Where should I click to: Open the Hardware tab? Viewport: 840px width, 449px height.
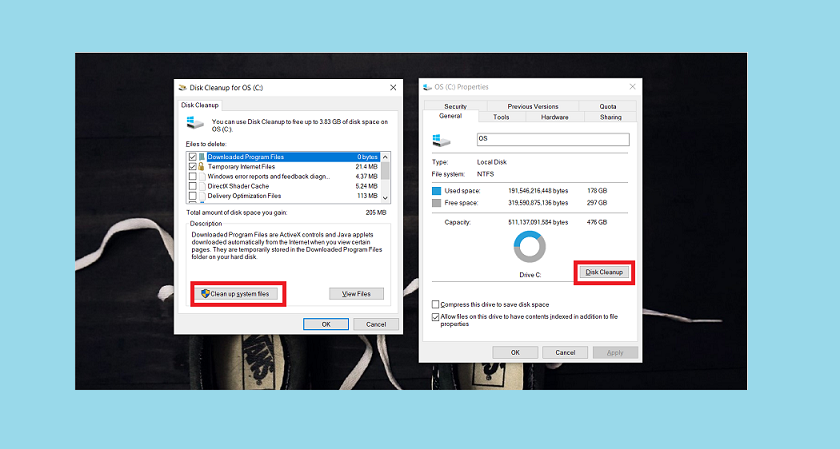coord(554,117)
